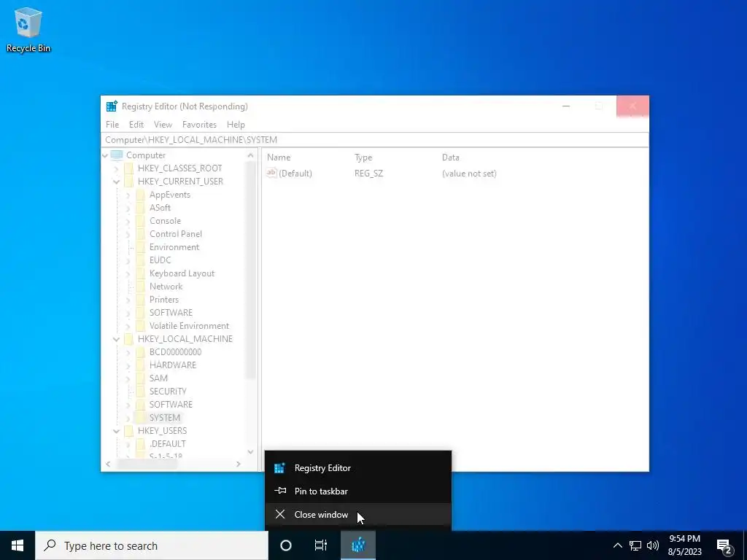Expand the BCD00000000 key
Viewport: 747px width, 560px height.
(128, 352)
